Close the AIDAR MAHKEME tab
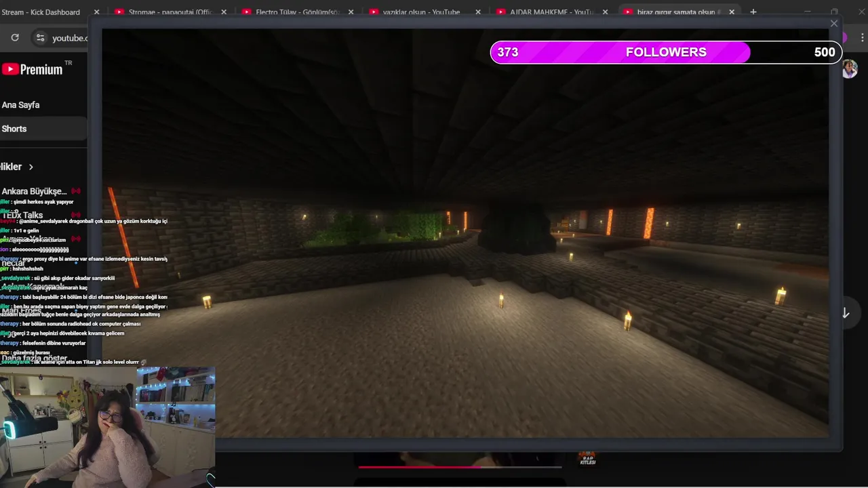Screen dimensions: 868x488 pos(606,12)
